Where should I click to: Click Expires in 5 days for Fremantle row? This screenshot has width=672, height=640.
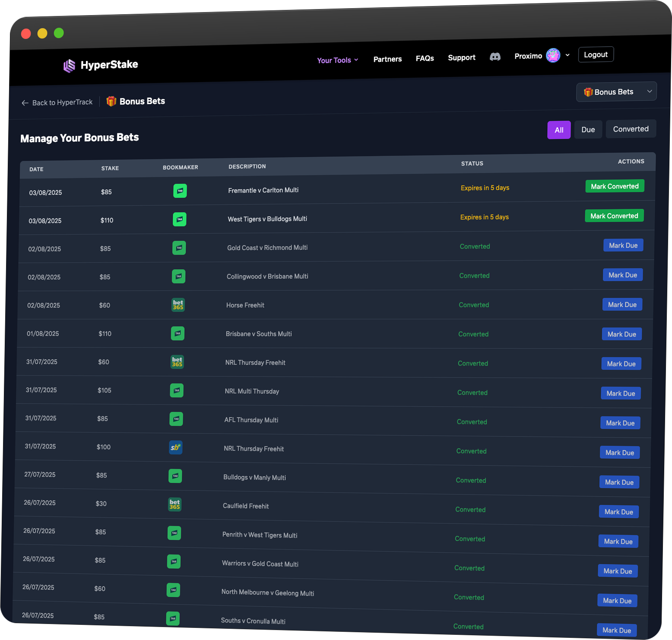[485, 188]
